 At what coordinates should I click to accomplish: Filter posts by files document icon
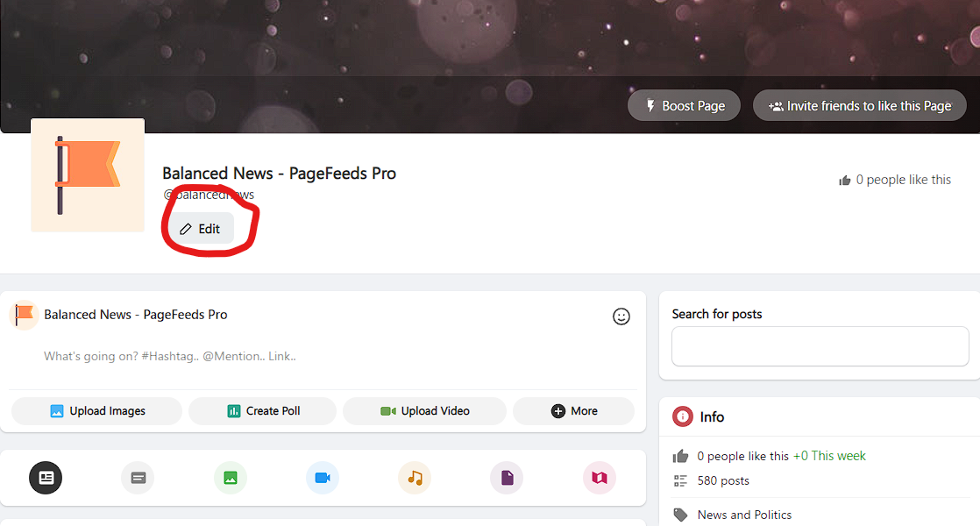[x=507, y=478]
